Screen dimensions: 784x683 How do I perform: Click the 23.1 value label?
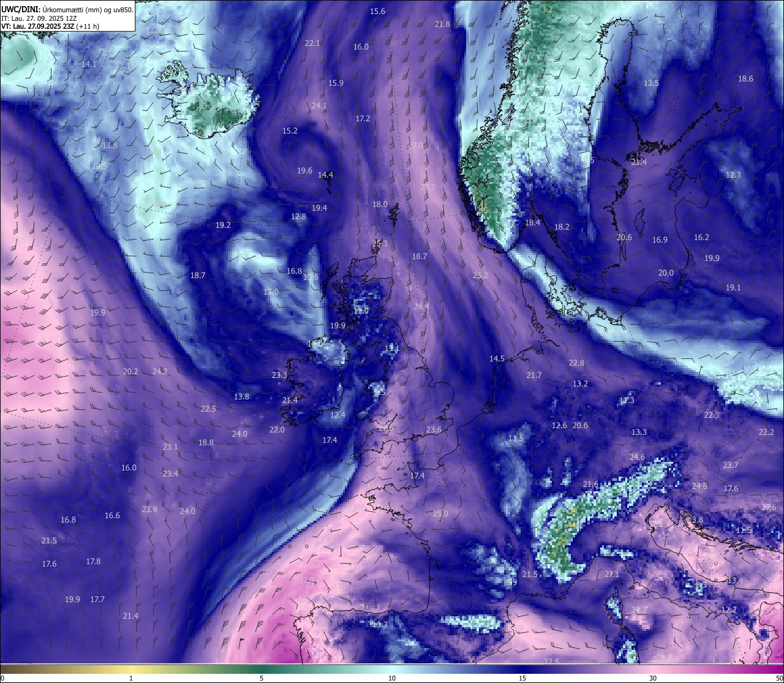pos(170,447)
